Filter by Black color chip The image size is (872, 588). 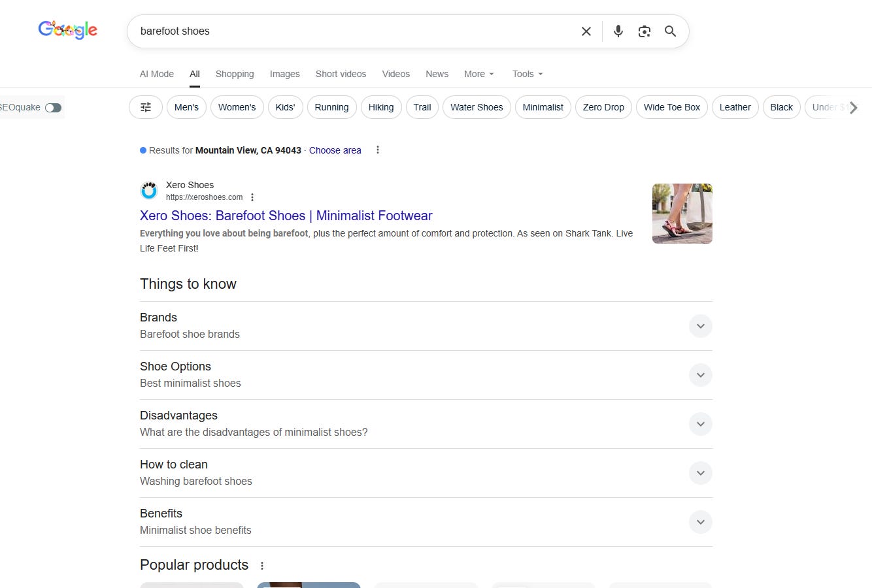click(782, 107)
